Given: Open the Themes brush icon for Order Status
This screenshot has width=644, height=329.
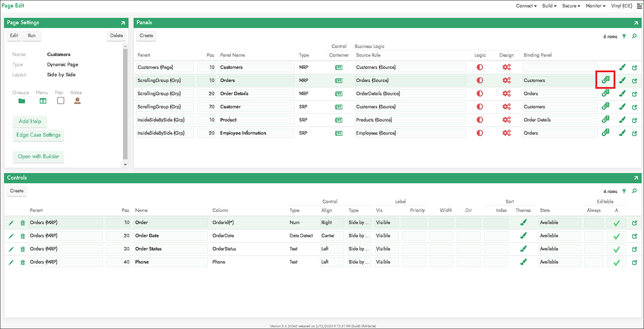Looking at the screenshot, I should point(523,249).
